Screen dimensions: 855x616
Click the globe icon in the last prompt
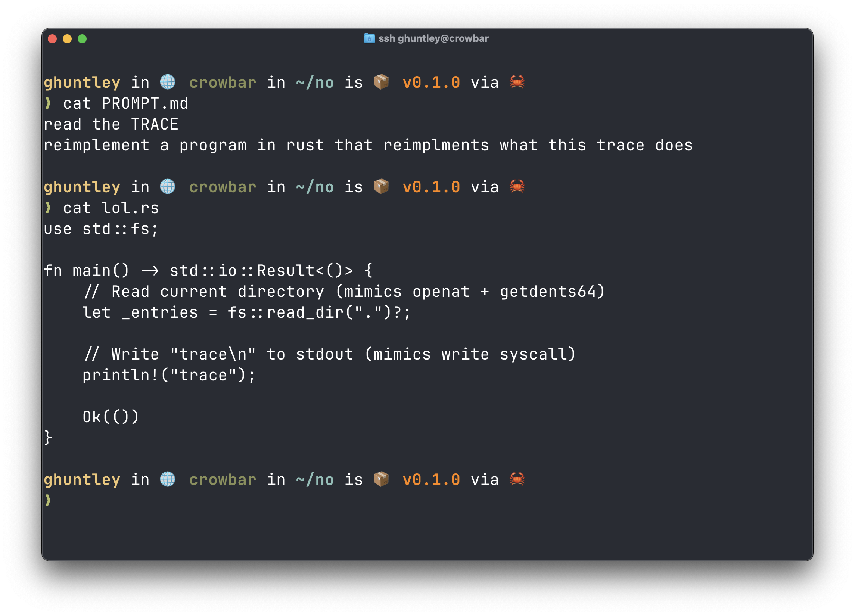(168, 479)
